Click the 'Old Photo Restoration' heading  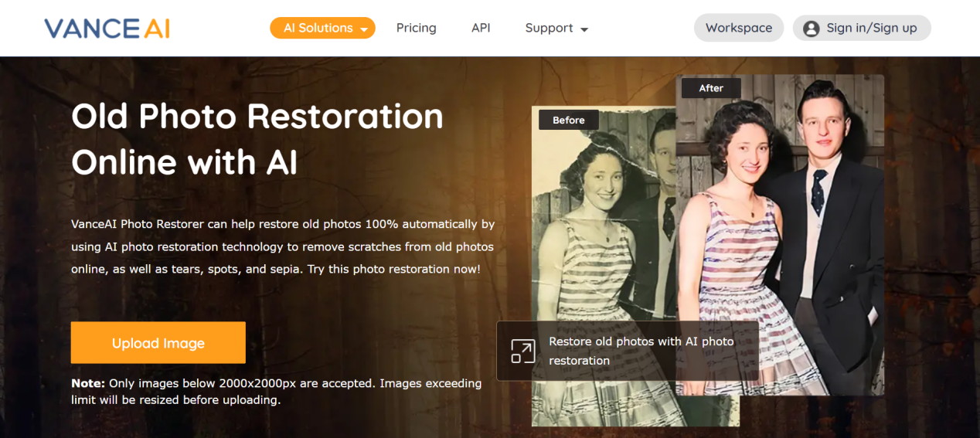coord(257,139)
